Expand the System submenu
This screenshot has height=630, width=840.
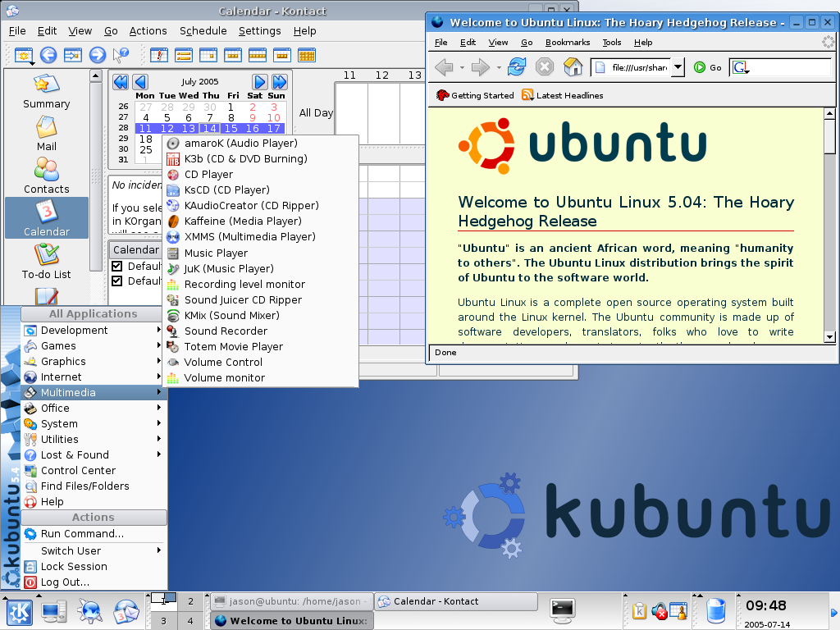point(94,423)
